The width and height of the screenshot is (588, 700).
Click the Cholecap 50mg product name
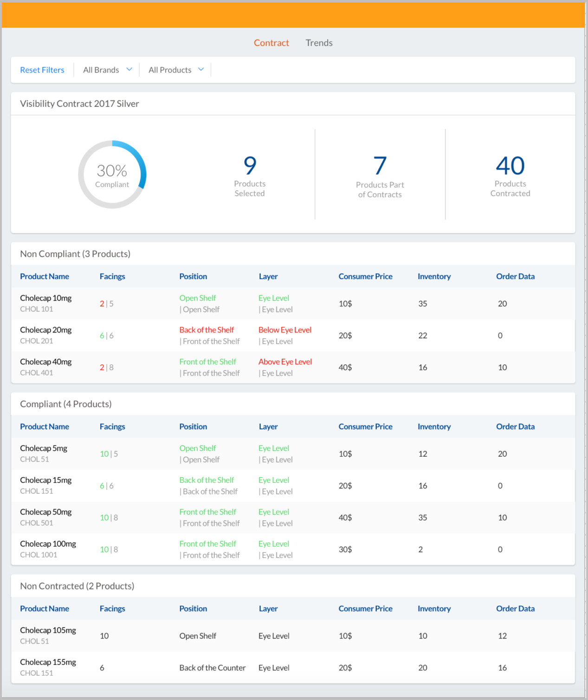pos(45,512)
